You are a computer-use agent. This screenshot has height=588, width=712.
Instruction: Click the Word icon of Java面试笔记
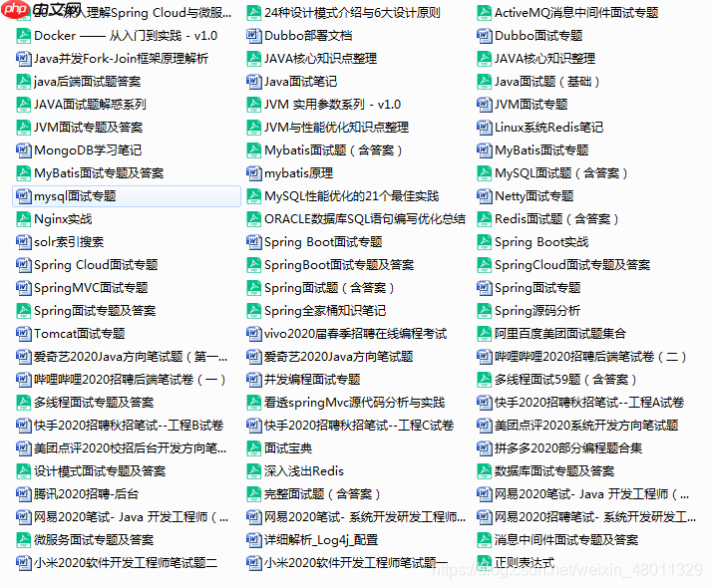tap(253, 81)
